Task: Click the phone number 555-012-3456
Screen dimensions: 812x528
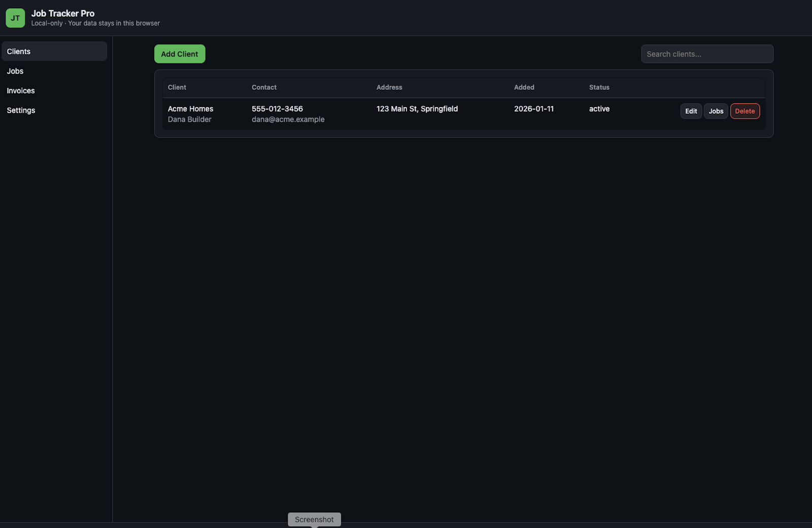Action: point(277,109)
